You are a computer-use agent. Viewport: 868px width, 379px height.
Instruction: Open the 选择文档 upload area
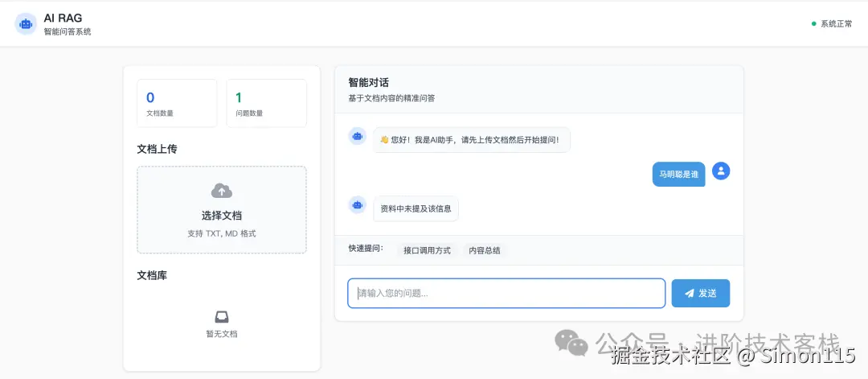coord(222,210)
